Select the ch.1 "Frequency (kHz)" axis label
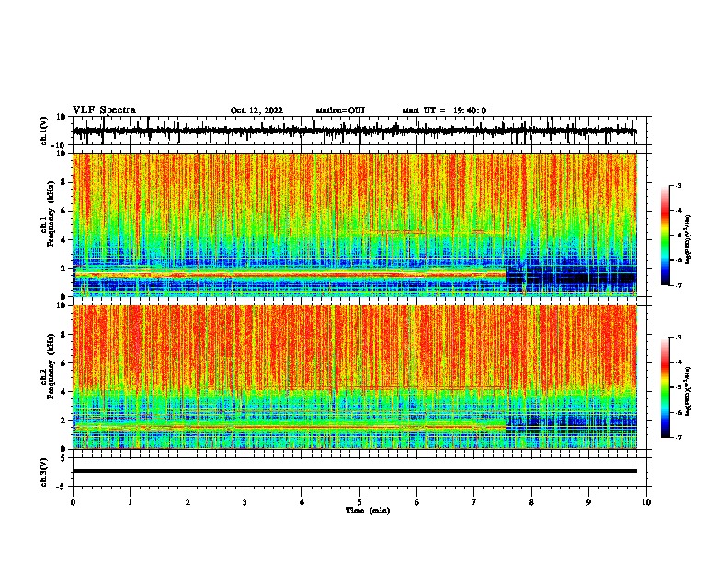The image size is (728, 563). (x=51, y=213)
